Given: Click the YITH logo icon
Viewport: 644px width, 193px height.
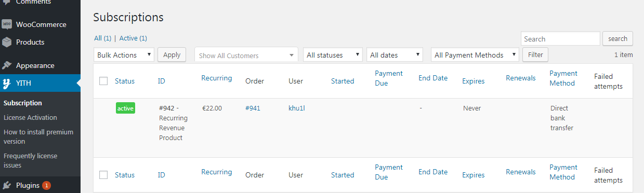Looking at the screenshot, I should 7,83.
